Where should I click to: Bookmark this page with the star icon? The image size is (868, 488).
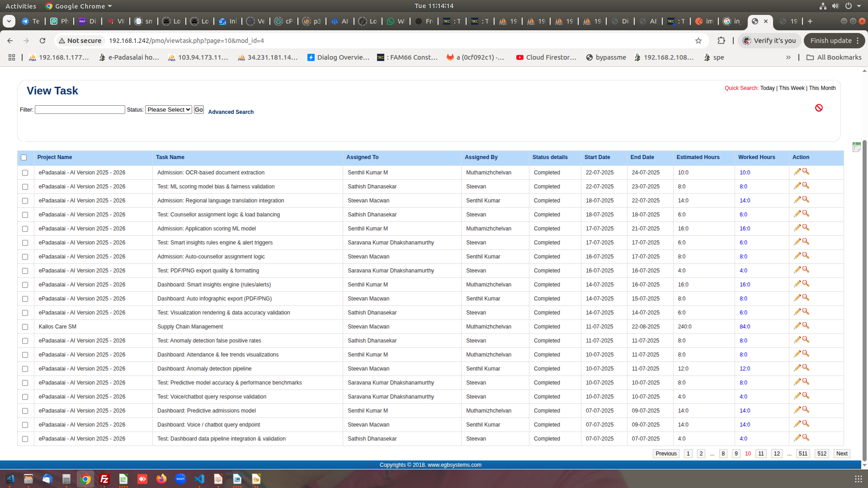click(698, 41)
